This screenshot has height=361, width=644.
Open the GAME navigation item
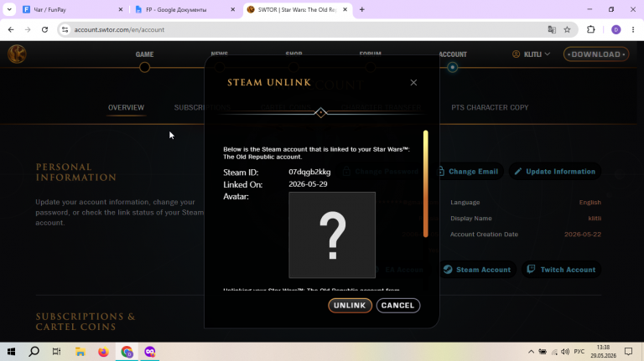click(x=144, y=54)
